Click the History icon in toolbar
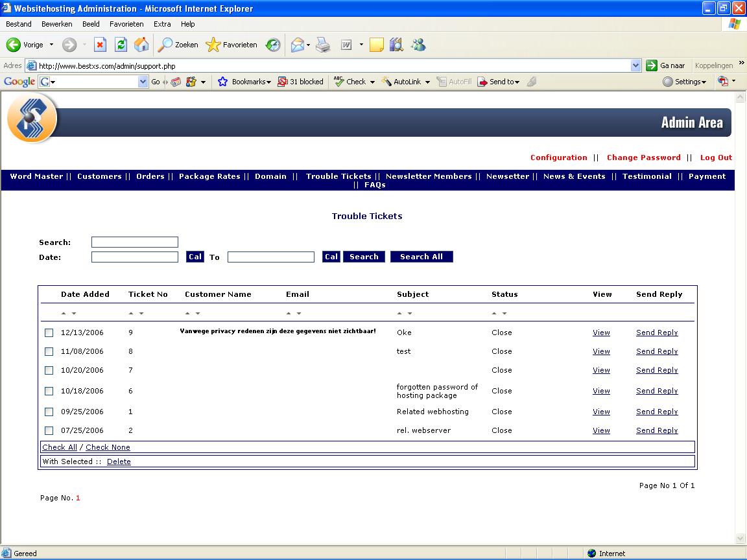The width and height of the screenshot is (747, 560). coord(273,45)
